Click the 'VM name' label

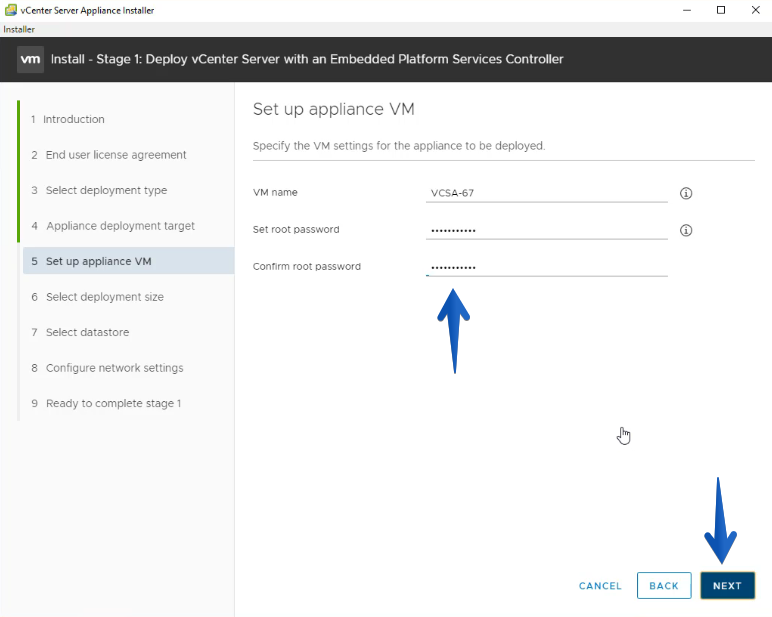pos(275,193)
